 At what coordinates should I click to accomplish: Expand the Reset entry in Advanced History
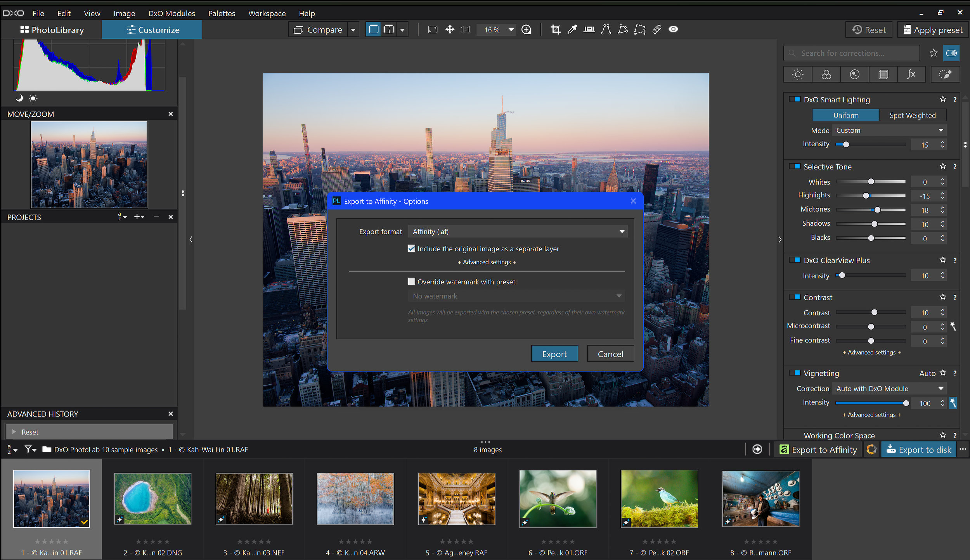coord(14,432)
